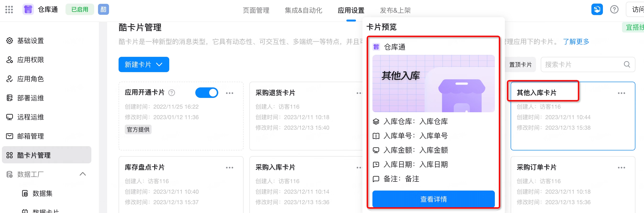Select the 其他入库卡片 card title

pyautogui.click(x=536, y=93)
